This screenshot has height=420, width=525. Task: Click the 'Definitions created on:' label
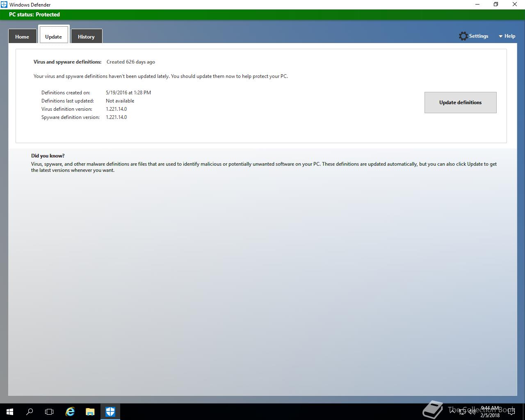click(66, 93)
